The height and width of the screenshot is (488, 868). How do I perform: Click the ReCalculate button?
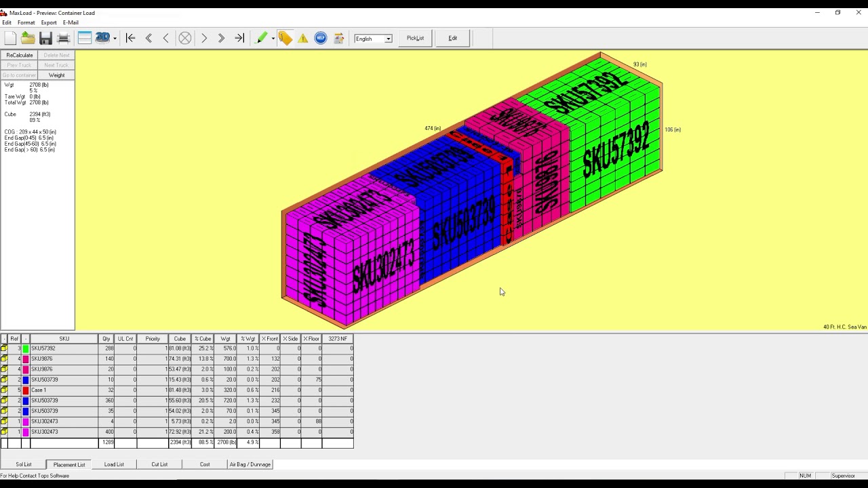(20, 55)
